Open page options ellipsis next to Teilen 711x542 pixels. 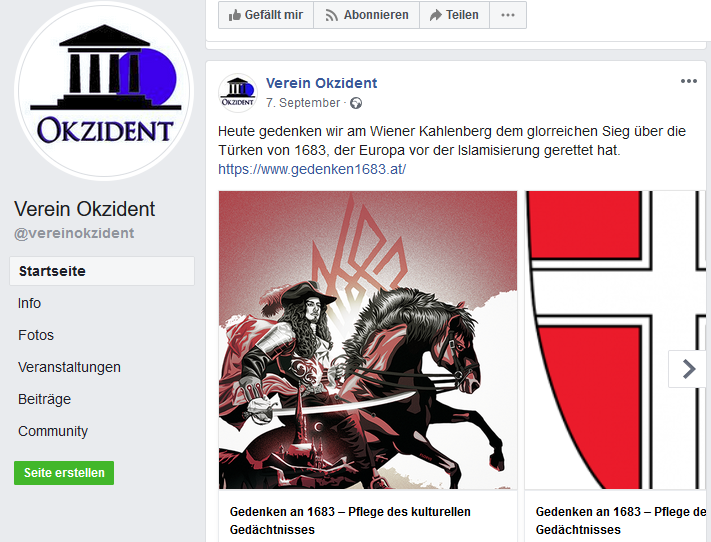tap(508, 15)
